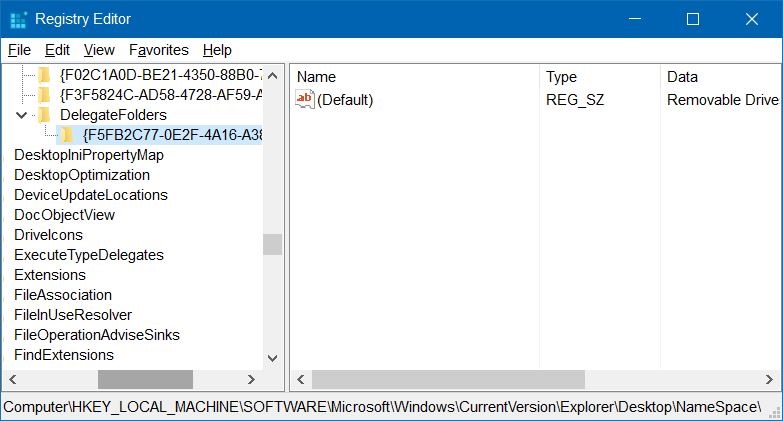
Task: Select the FileAssociation key in the tree
Action: click(x=62, y=295)
